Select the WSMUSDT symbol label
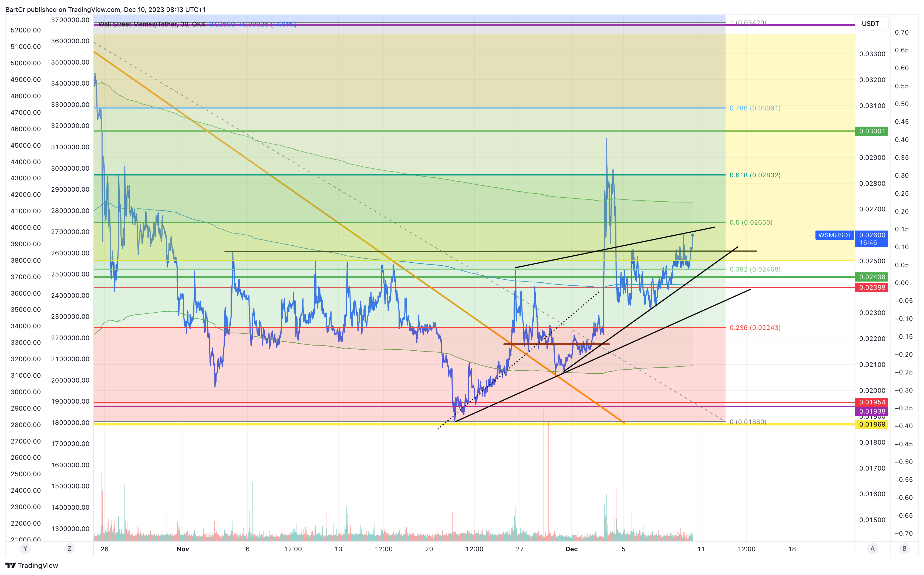The height and width of the screenshot is (575, 924). coord(835,235)
